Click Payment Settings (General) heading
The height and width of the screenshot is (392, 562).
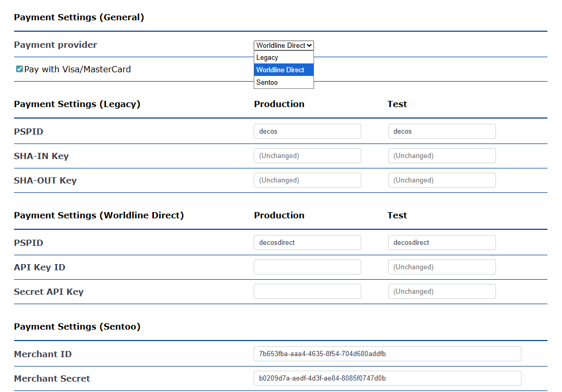[79, 17]
